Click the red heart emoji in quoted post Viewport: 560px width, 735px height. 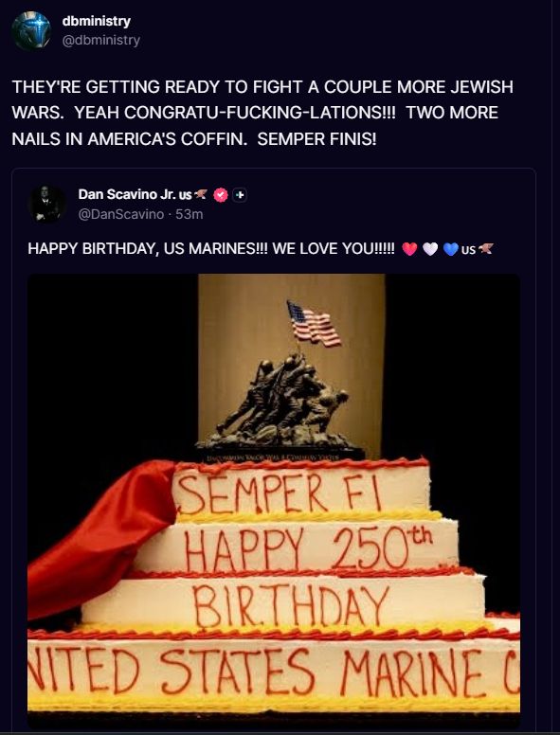pos(409,249)
